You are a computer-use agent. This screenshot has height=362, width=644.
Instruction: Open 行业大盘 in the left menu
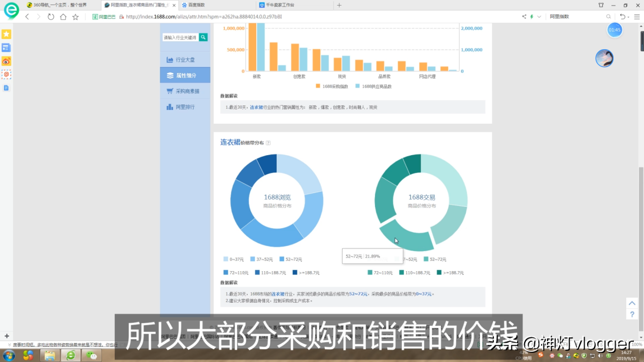coord(185,60)
